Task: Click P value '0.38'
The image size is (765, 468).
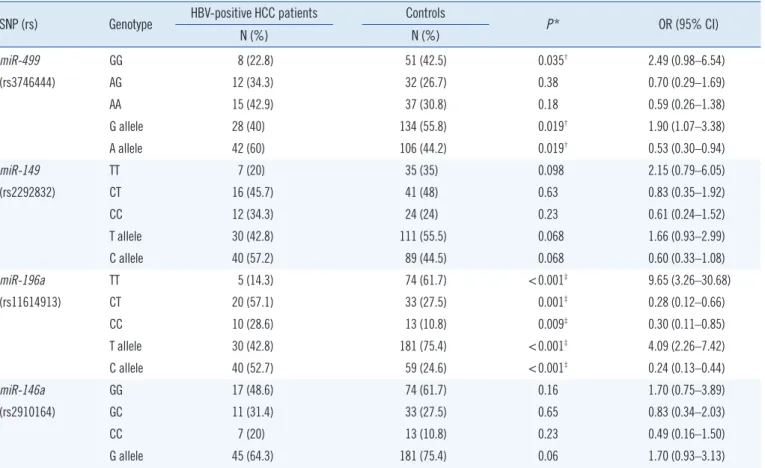Action: pyautogui.click(x=548, y=82)
